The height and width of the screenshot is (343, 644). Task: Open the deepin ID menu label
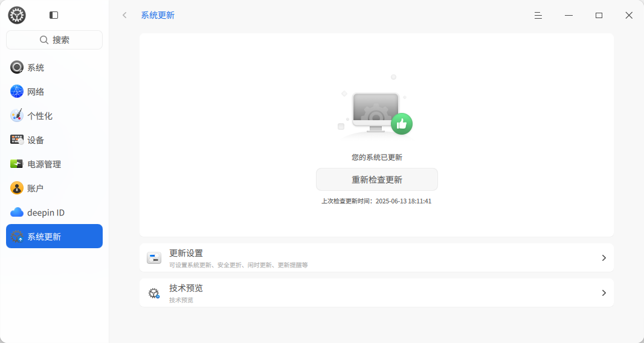click(x=46, y=213)
